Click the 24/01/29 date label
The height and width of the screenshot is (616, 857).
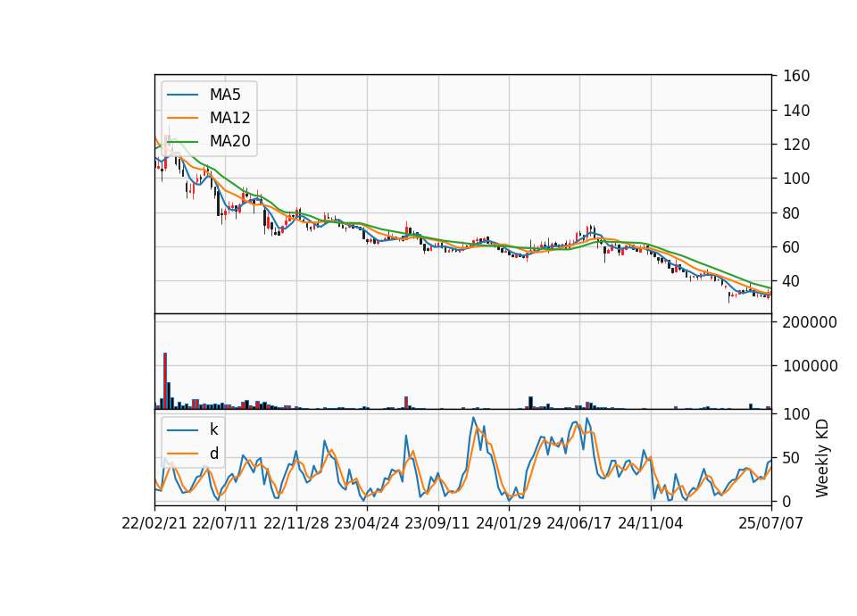[508, 523]
